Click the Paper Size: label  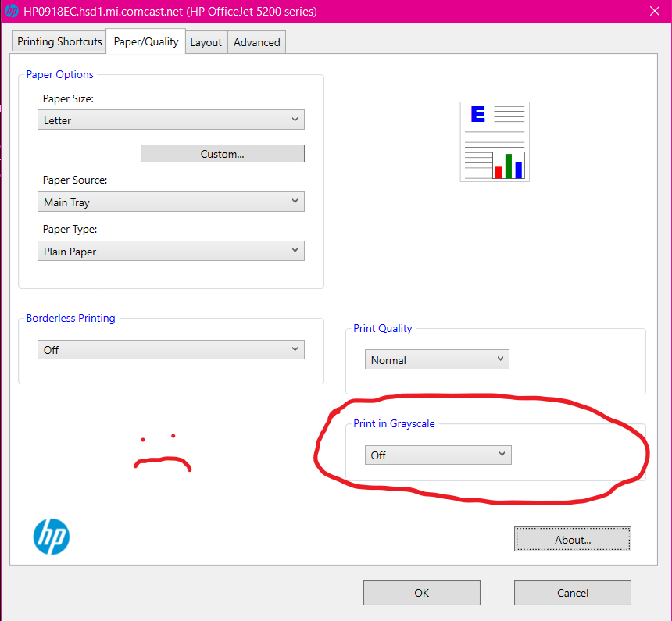pos(68,98)
